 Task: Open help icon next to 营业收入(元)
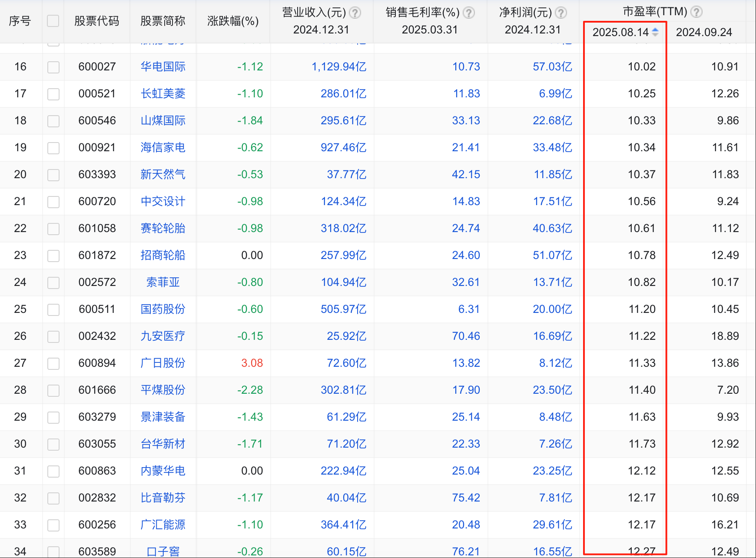pyautogui.click(x=355, y=13)
